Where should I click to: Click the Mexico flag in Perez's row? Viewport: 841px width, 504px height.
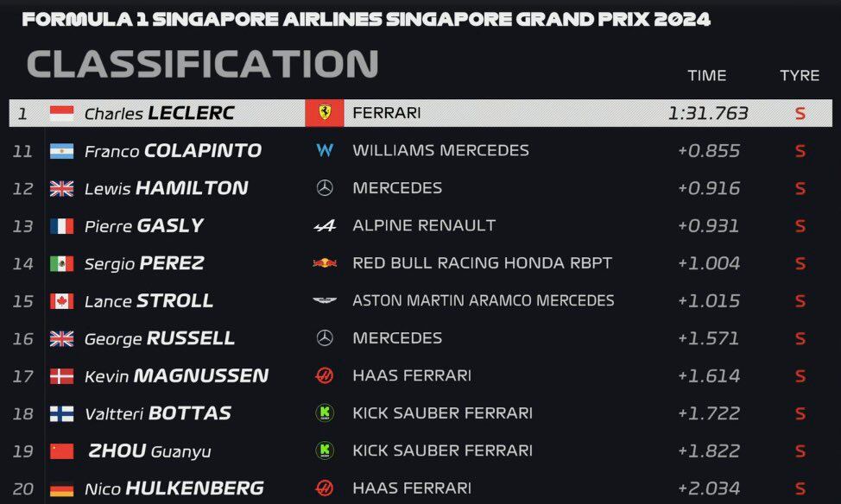click(x=62, y=264)
